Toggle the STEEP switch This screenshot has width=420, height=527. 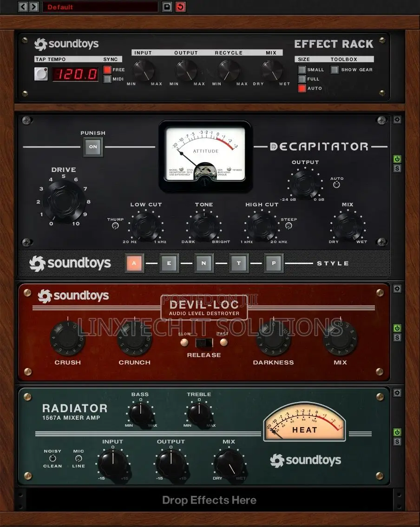click(289, 226)
